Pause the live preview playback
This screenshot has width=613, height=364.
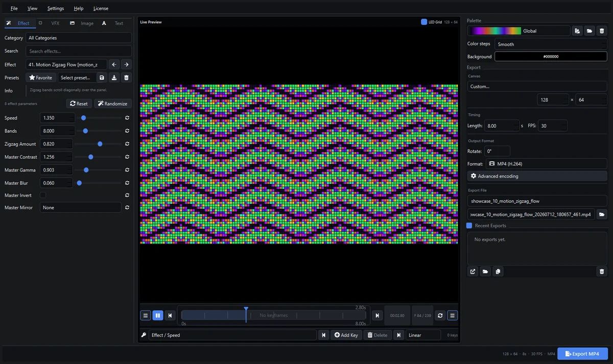click(x=158, y=316)
